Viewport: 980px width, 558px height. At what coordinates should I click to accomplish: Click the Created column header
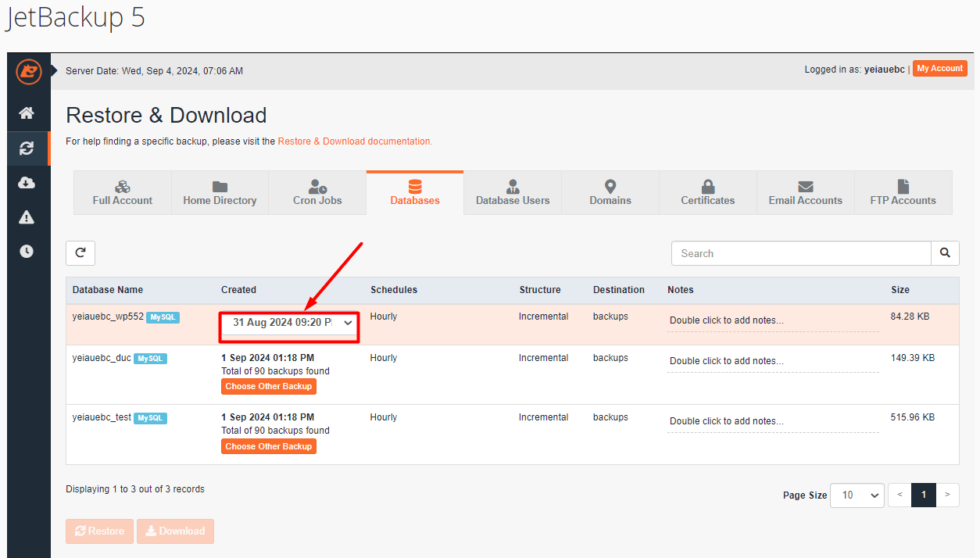pos(238,290)
